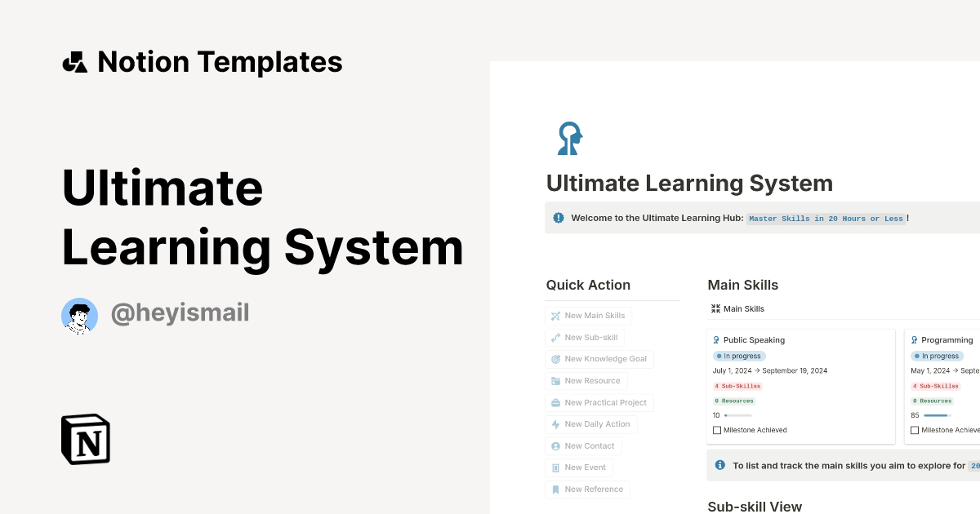The image size is (980, 514).
Task: Click the New Practical Project briefcase icon
Action: pyautogui.click(x=557, y=402)
